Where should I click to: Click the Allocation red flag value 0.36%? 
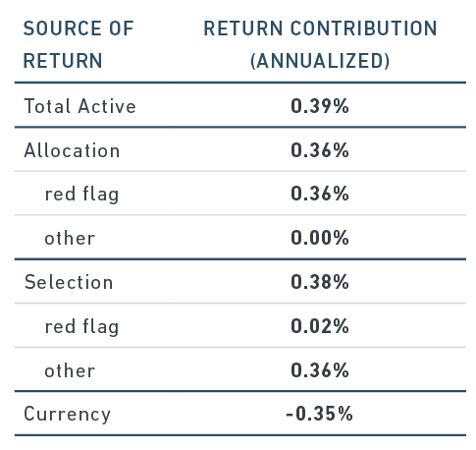click(320, 194)
